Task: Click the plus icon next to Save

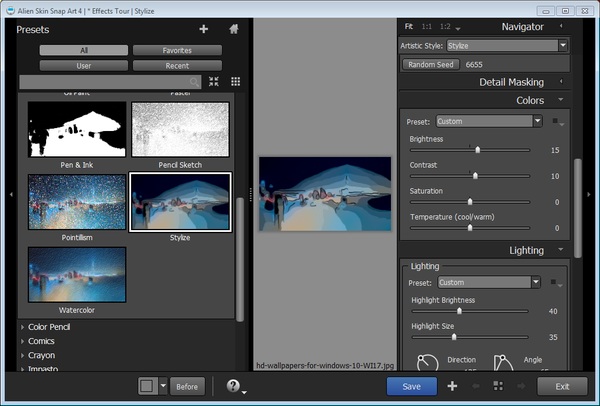Action: 452,386
